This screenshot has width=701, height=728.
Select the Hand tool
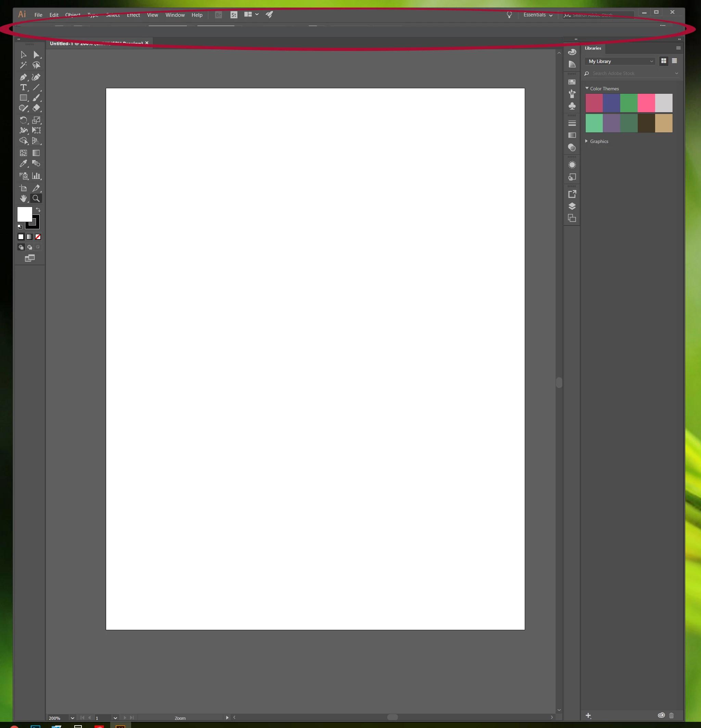(x=23, y=198)
